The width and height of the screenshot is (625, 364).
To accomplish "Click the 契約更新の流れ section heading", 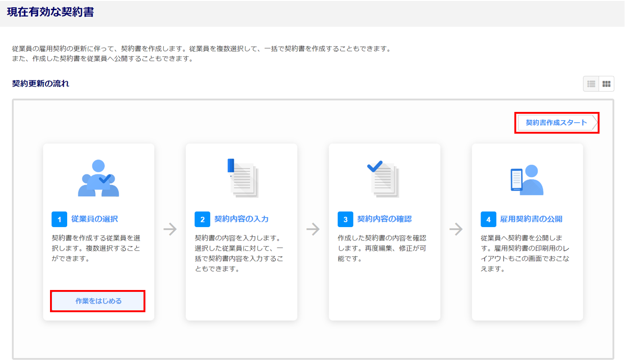I will point(41,84).
